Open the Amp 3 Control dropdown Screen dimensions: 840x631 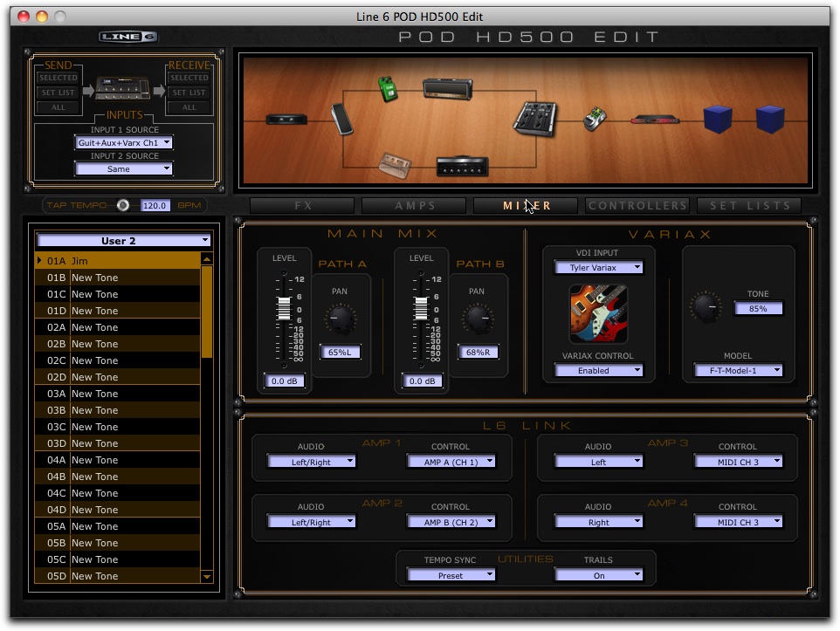click(x=738, y=462)
